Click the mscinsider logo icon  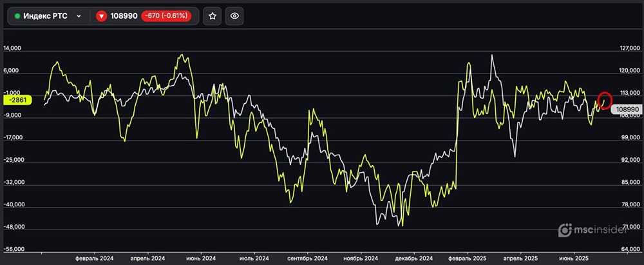pyautogui.click(x=565, y=229)
